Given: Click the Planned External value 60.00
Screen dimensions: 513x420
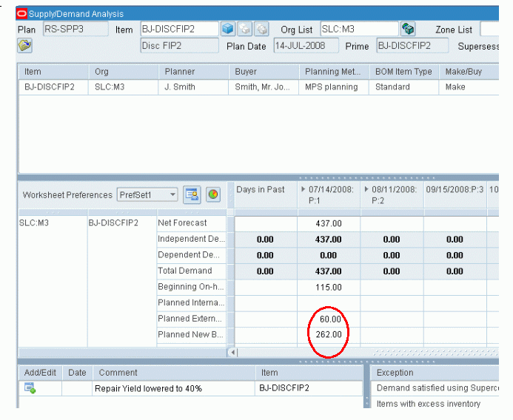Looking at the screenshot, I should pyautogui.click(x=329, y=319).
